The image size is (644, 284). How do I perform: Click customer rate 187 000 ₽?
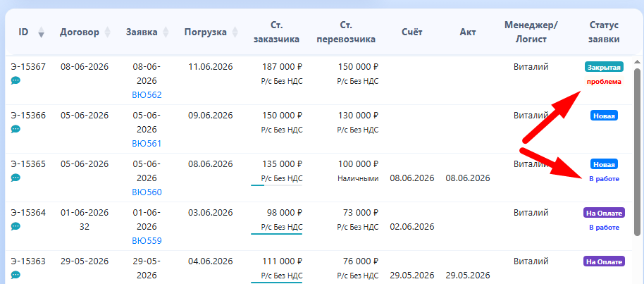[x=282, y=66]
